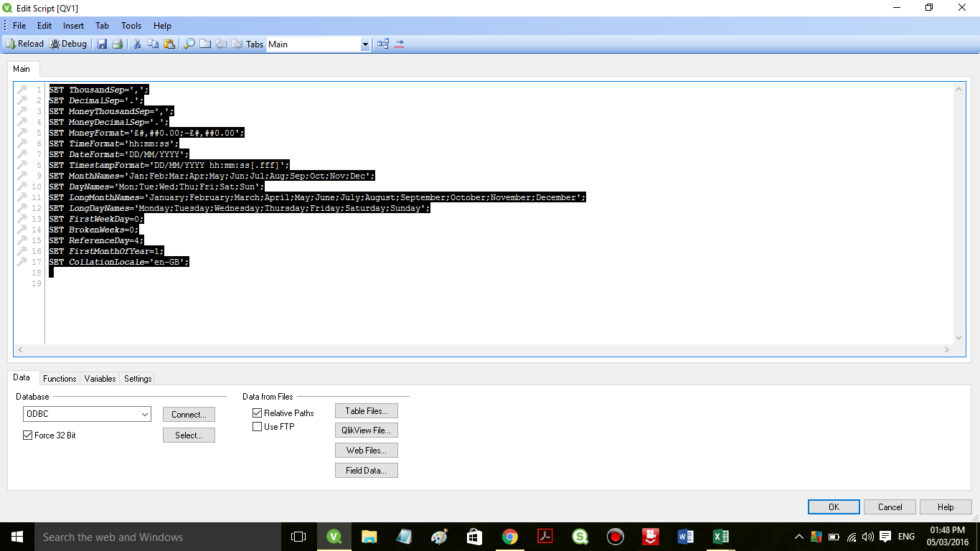Viewport: 980px width, 551px height.
Task: Open Microsoft Word from the taskbar
Action: tap(685, 537)
